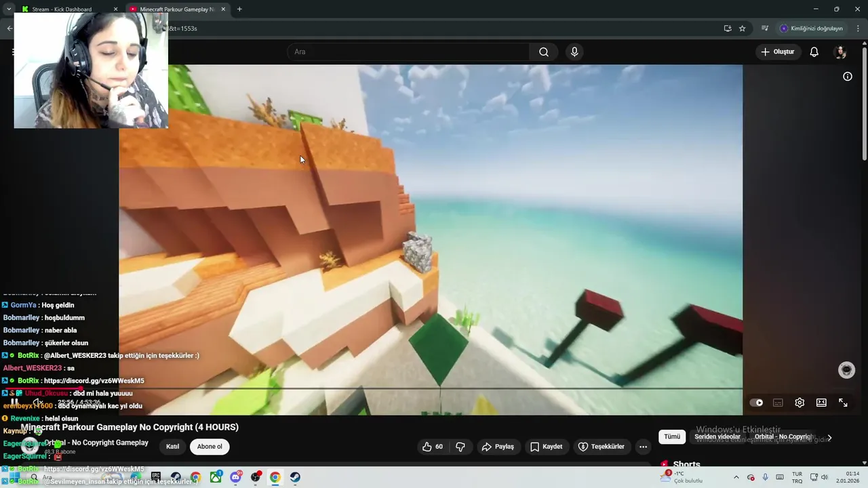
Task: Open the Discord taskbar icon
Action: [x=235, y=477]
